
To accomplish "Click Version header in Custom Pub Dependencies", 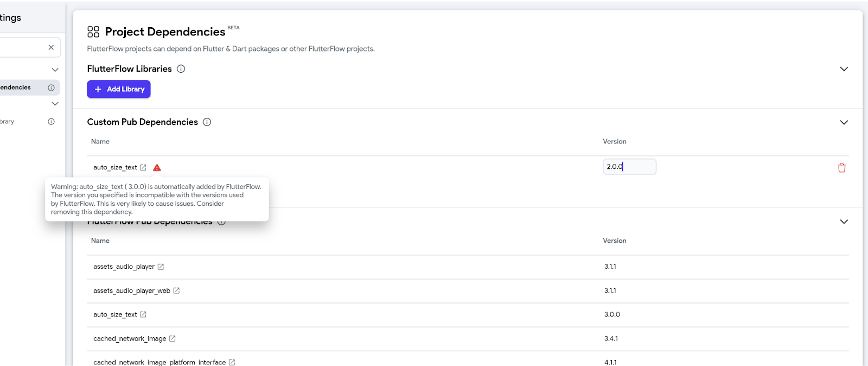I will [615, 142].
